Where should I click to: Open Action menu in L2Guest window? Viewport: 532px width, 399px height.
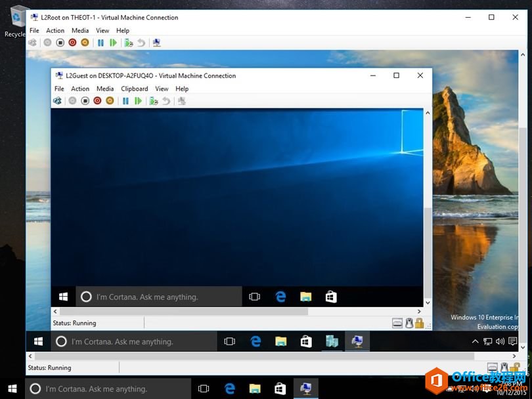(x=80, y=89)
